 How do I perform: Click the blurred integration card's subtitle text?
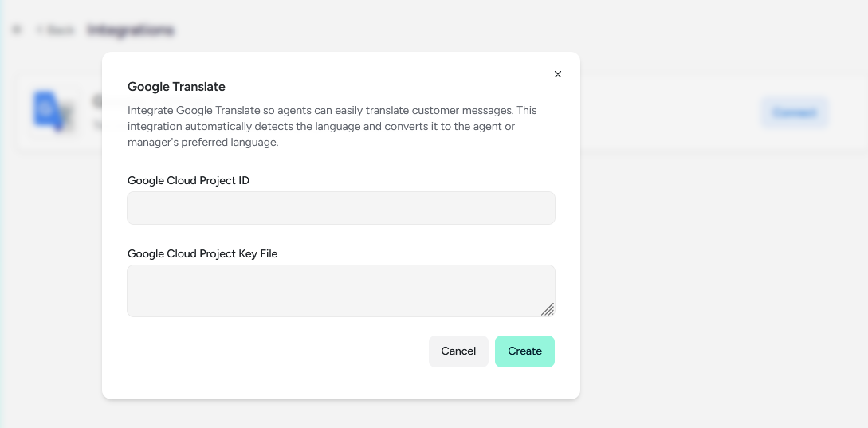(x=97, y=125)
